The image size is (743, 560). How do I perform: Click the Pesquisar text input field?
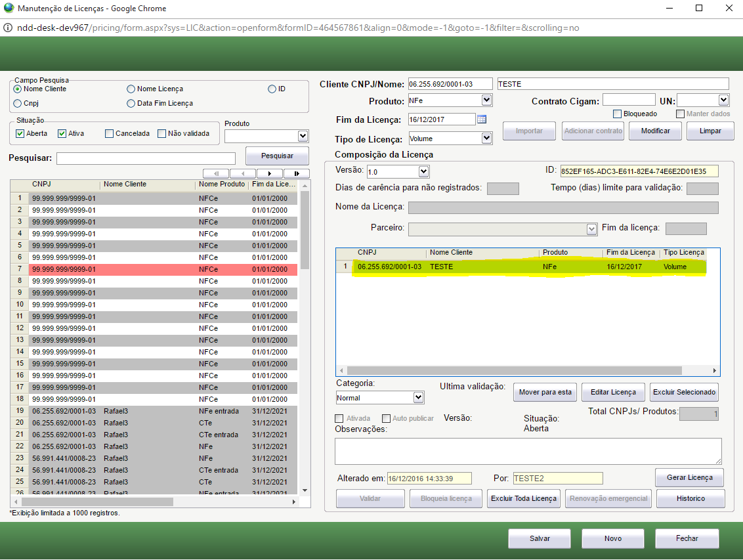[146, 158]
